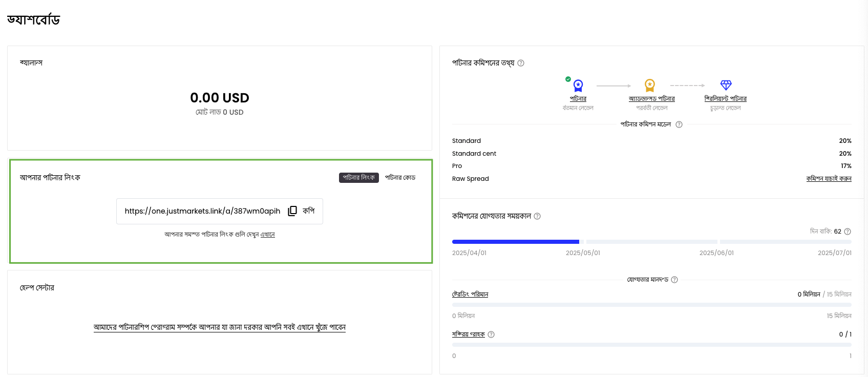Screen dimensions: 868x377
Task: Click the 2025/06/01 date label
Action: (x=716, y=253)
